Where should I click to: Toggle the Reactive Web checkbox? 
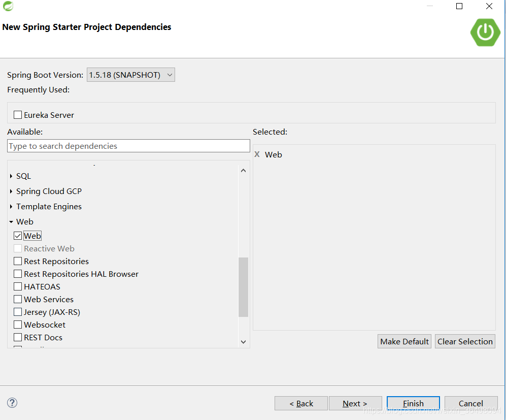pos(18,248)
